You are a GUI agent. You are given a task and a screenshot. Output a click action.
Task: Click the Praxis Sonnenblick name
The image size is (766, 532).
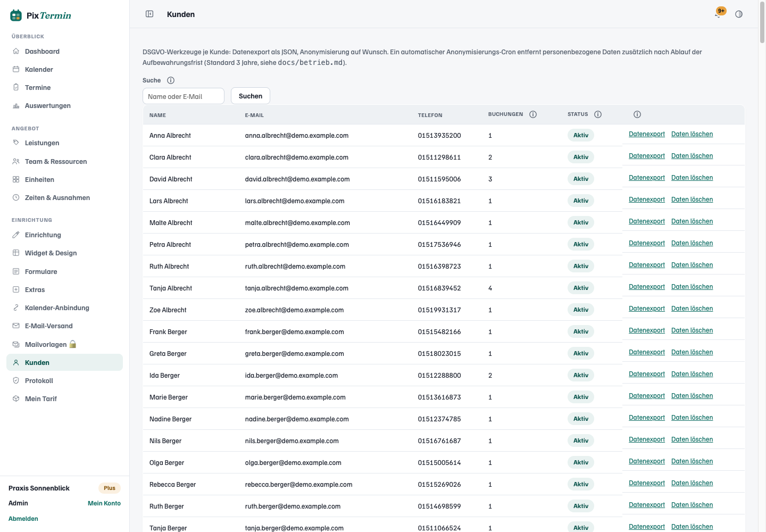[x=39, y=488]
